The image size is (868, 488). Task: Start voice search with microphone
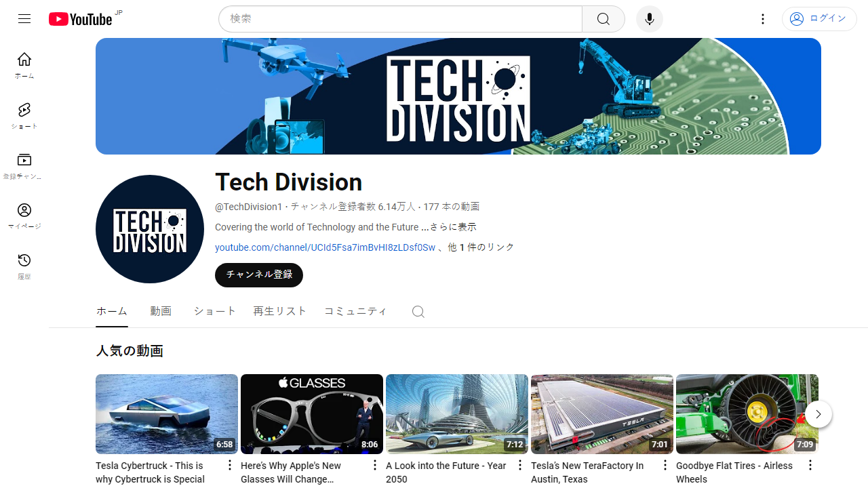[x=650, y=19]
